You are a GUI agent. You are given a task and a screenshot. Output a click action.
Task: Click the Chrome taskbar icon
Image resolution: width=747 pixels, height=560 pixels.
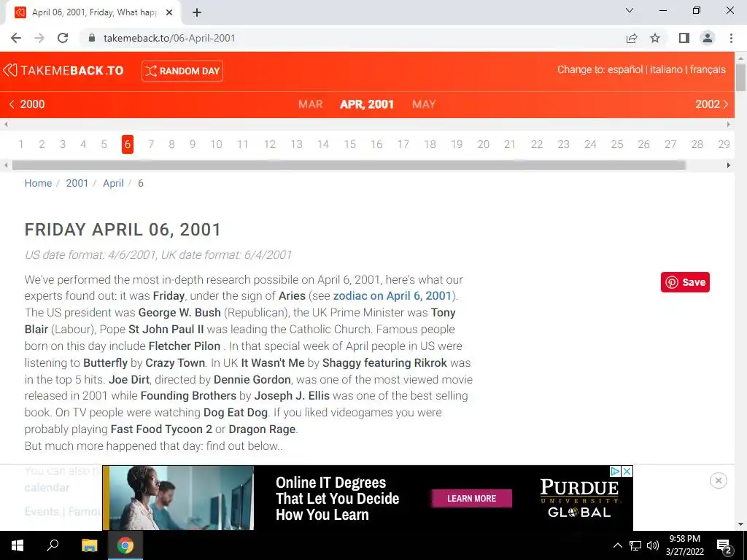tap(125, 545)
